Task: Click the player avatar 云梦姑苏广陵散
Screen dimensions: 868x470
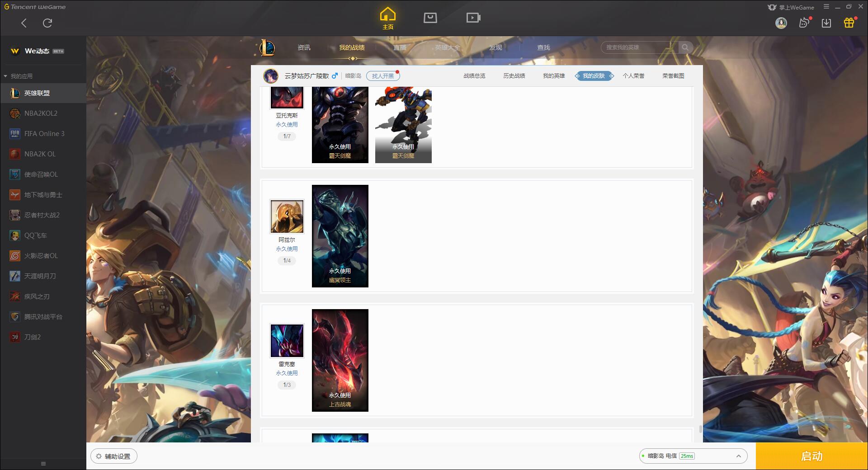Action: point(271,76)
